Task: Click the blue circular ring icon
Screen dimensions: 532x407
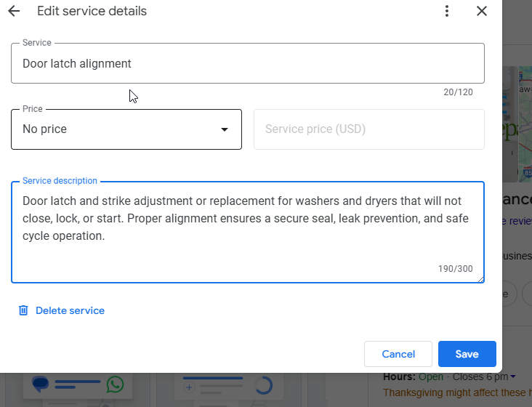Action: click(x=265, y=385)
